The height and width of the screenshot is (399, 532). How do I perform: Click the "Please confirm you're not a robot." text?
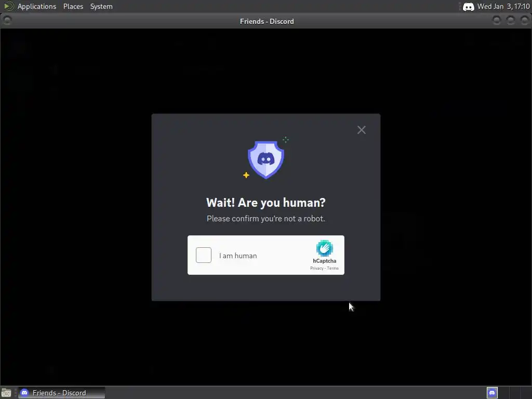(x=265, y=219)
